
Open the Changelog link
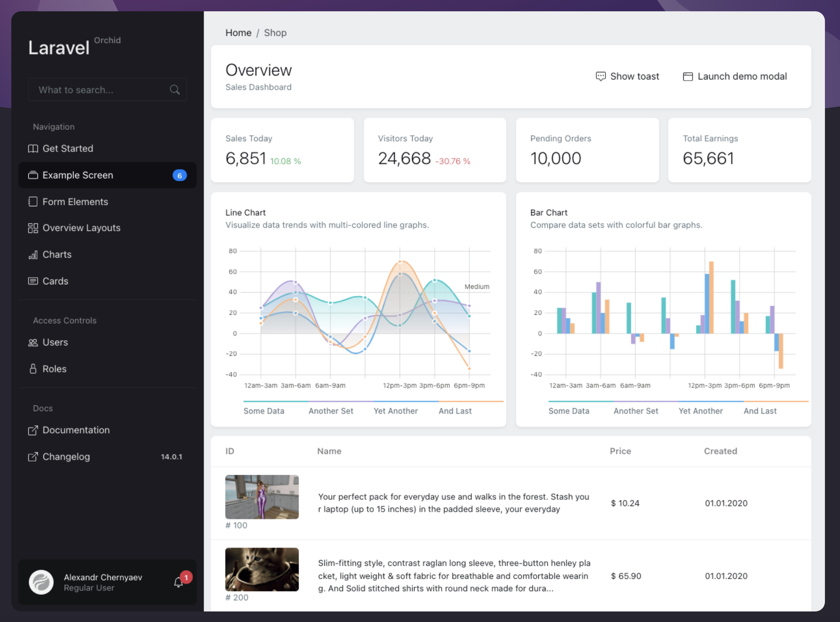(x=66, y=457)
